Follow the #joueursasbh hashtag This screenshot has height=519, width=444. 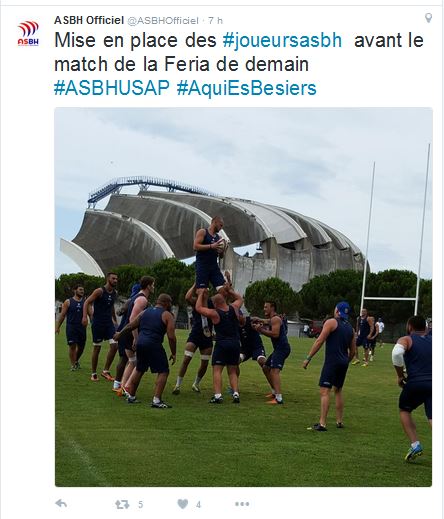[282, 41]
